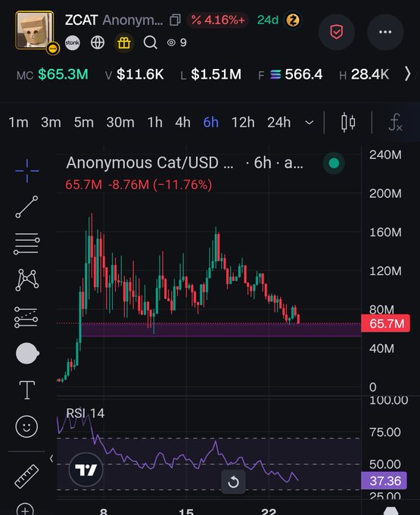Screen dimensions: 420x515
Task: Tap the 24d token age label
Action: pyautogui.click(x=268, y=20)
